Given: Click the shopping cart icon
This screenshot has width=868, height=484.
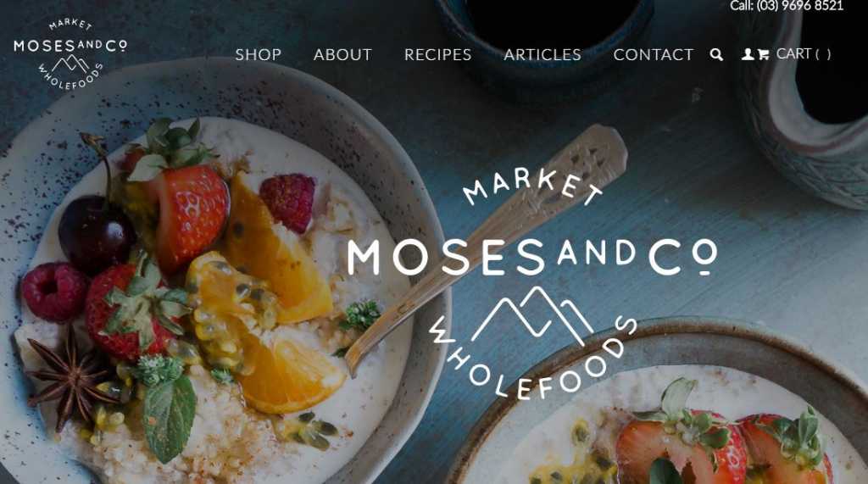Looking at the screenshot, I should coord(764,54).
